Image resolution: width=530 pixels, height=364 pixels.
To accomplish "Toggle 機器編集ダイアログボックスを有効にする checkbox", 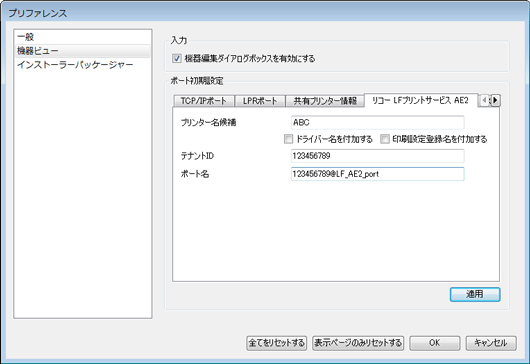I will [176, 58].
